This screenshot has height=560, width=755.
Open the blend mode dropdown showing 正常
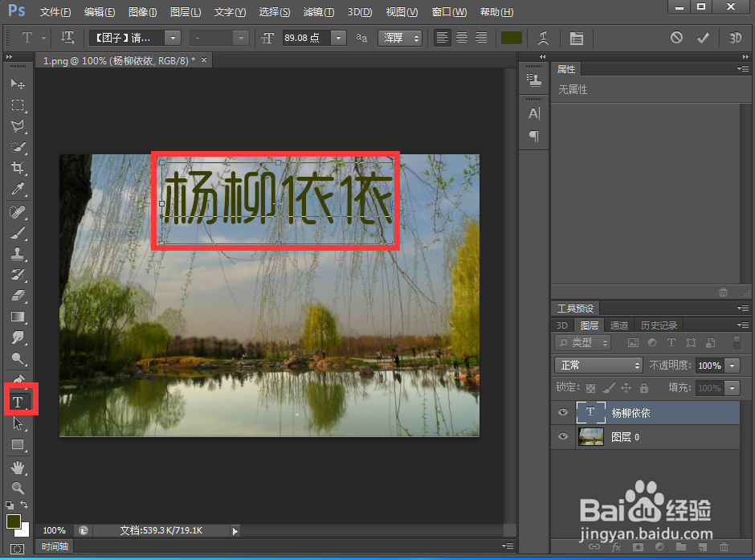tap(598, 366)
